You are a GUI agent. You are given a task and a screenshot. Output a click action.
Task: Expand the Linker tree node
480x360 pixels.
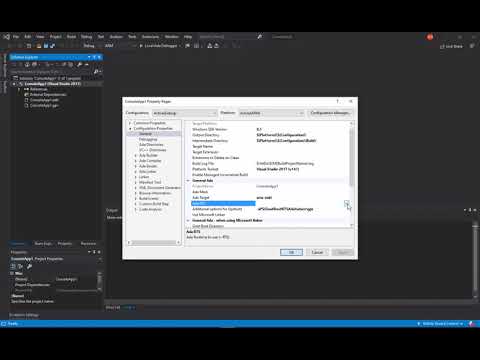pyautogui.click(x=136, y=177)
